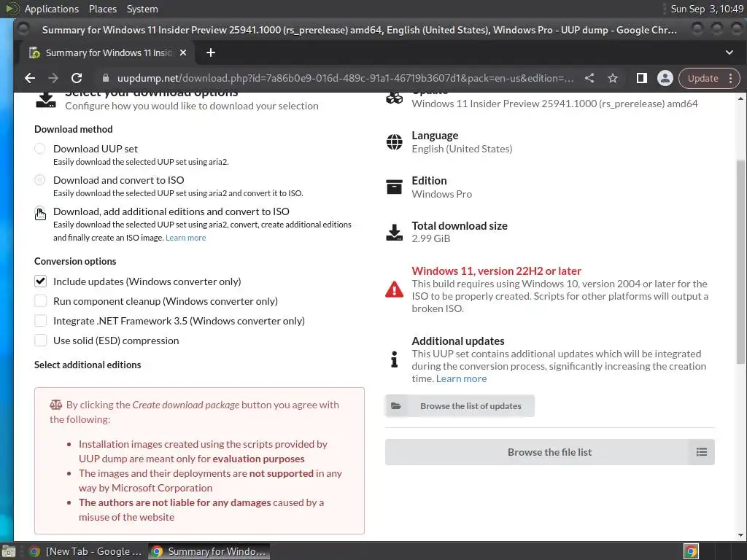The image size is (747, 560).
Task: Click the download options tray icon
Action: tap(46, 99)
